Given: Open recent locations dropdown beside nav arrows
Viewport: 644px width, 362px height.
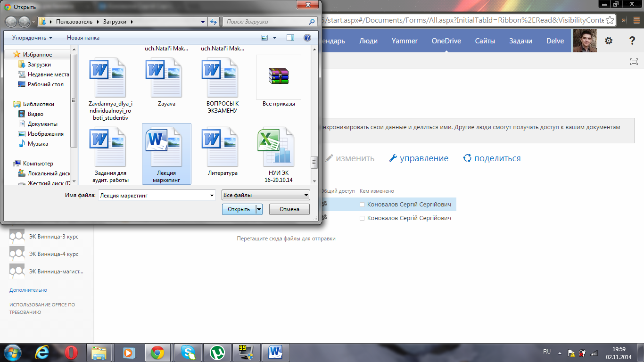Looking at the screenshot, I should [x=34, y=22].
